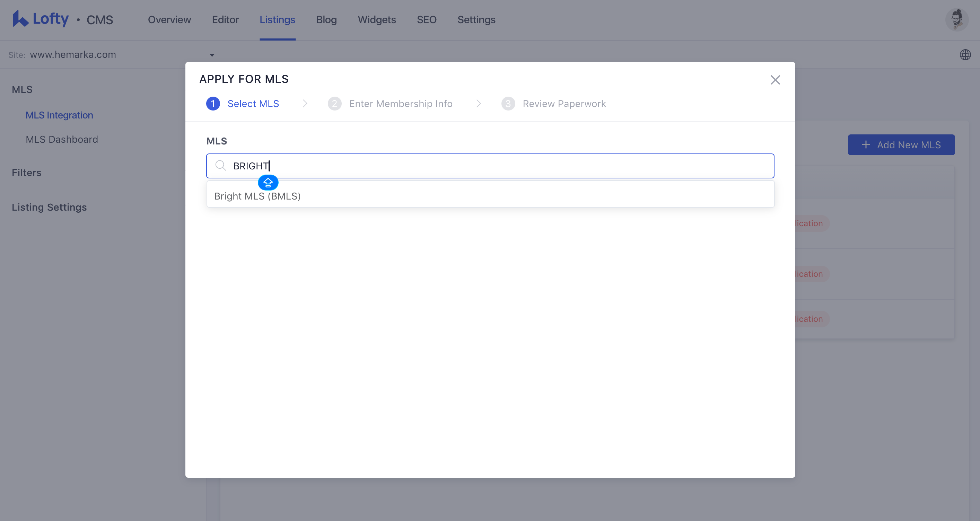Open the Overview tab

pos(169,20)
